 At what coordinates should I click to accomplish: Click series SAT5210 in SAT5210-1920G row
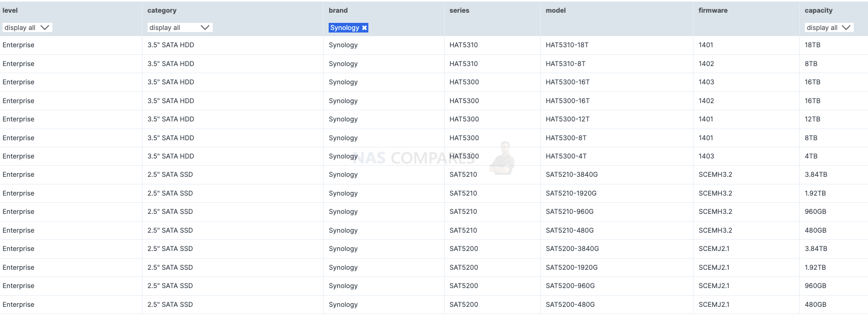[464, 194]
